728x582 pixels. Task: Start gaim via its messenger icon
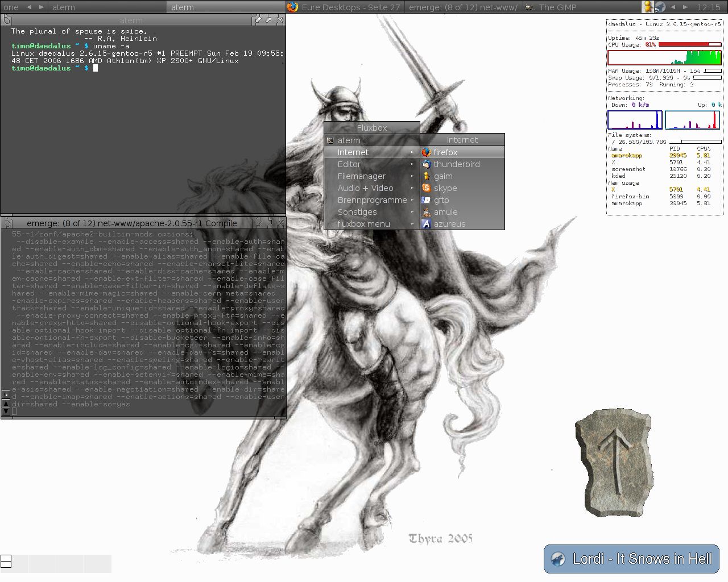(426, 176)
